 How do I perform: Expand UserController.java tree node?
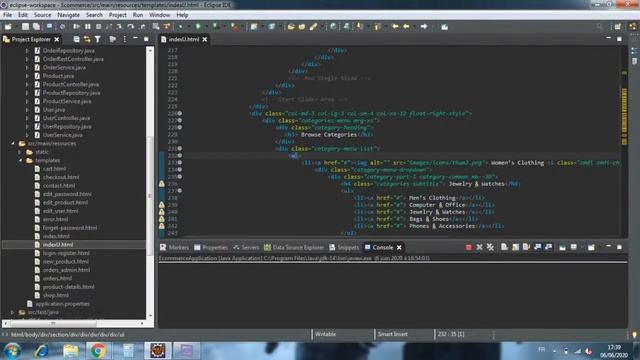click(x=27, y=118)
